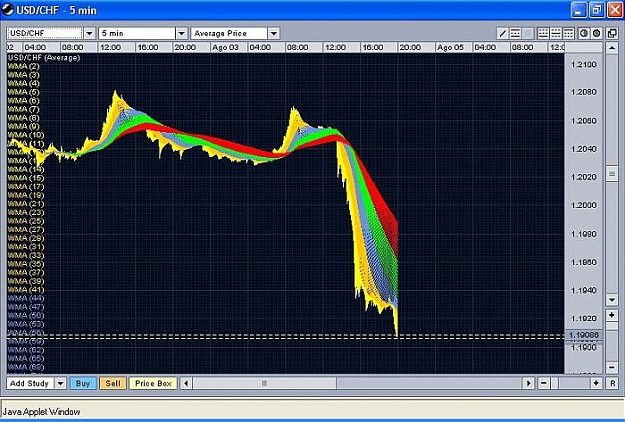The width and height of the screenshot is (625, 422).
Task: Zoom in horizontally with bottom plus button
Action: coord(596,383)
